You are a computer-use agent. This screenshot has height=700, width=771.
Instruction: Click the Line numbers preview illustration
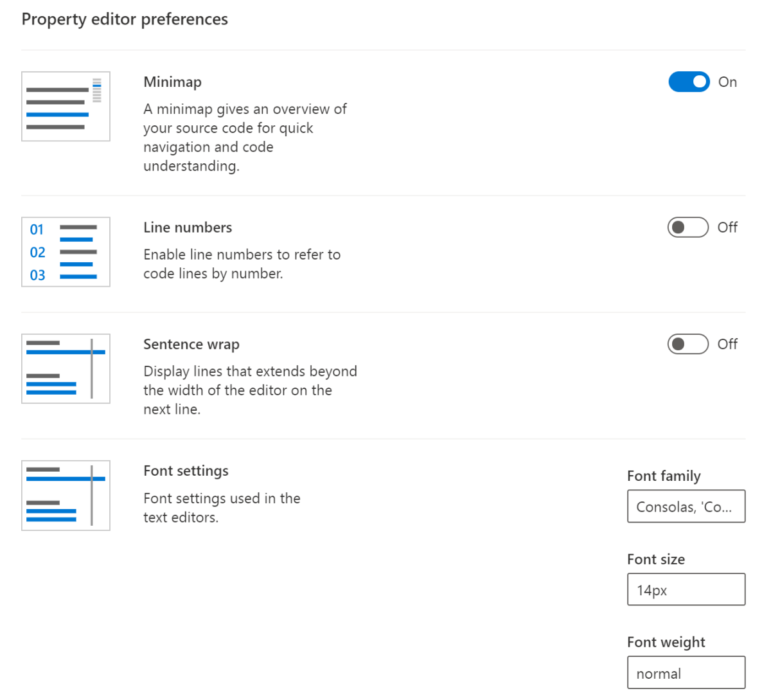click(x=66, y=252)
